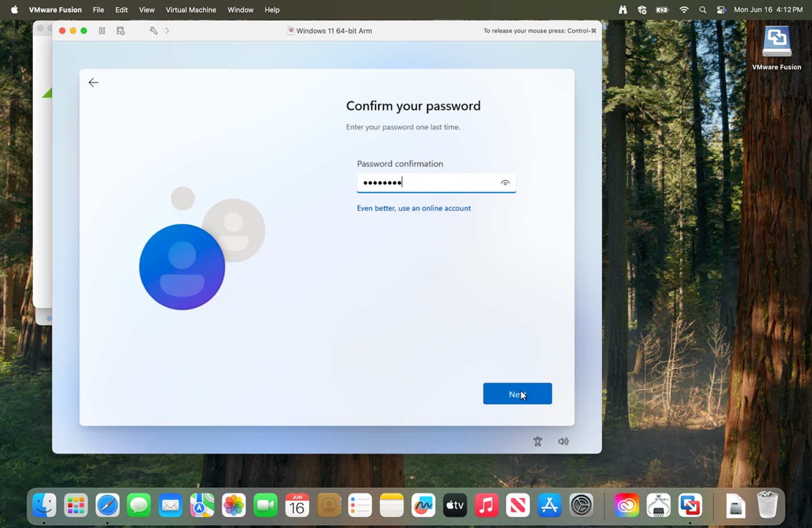Open the Window menu
Viewport: 812px width, 528px height.
coord(240,10)
